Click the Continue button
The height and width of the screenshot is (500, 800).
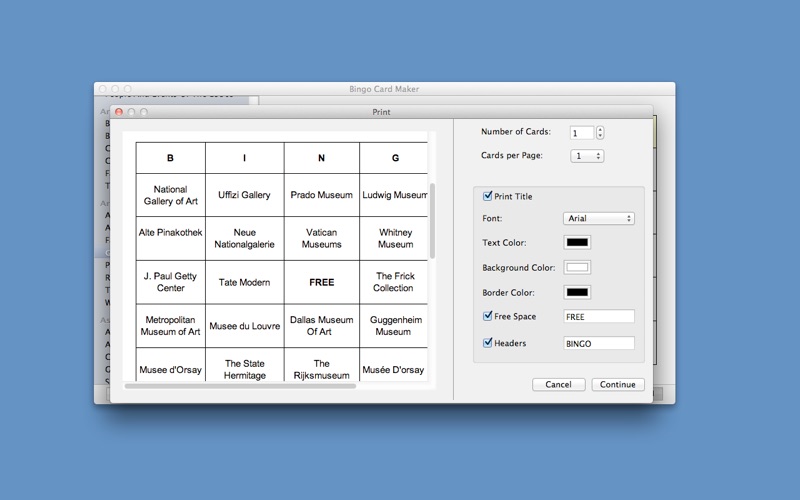pyautogui.click(x=618, y=385)
